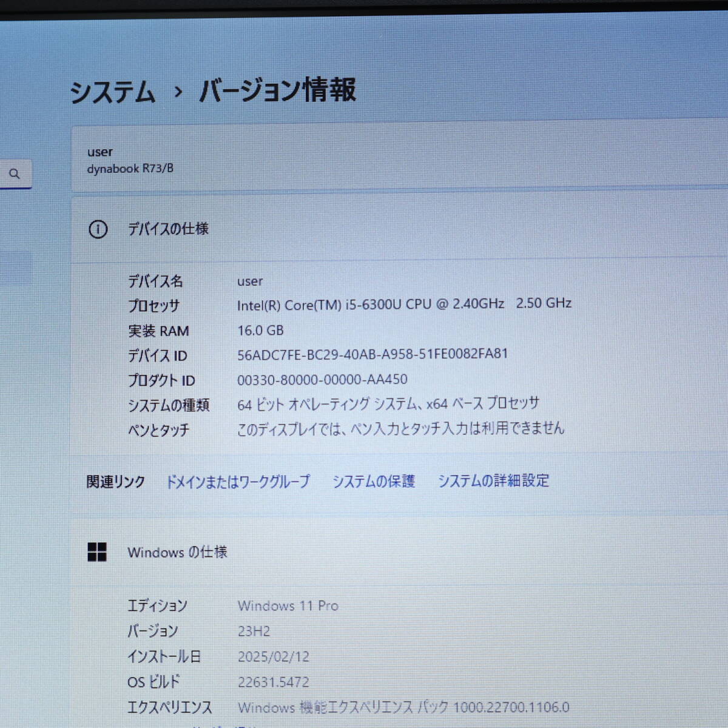This screenshot has height=728, width=728.
Task: Click the device specifications info icon
Action: [98, 229]
